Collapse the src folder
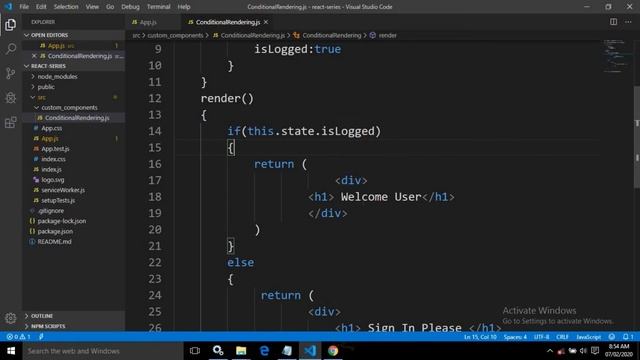 pos(41,97)
